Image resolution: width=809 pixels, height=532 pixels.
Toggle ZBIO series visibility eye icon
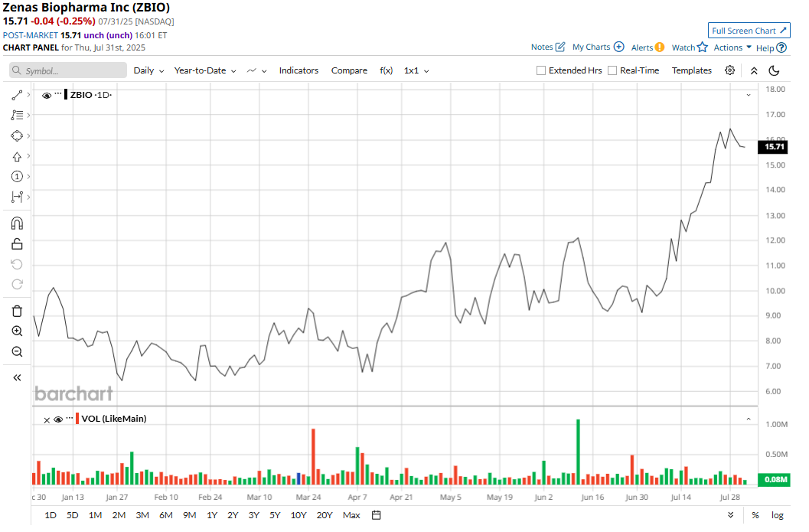pos(47,96)
